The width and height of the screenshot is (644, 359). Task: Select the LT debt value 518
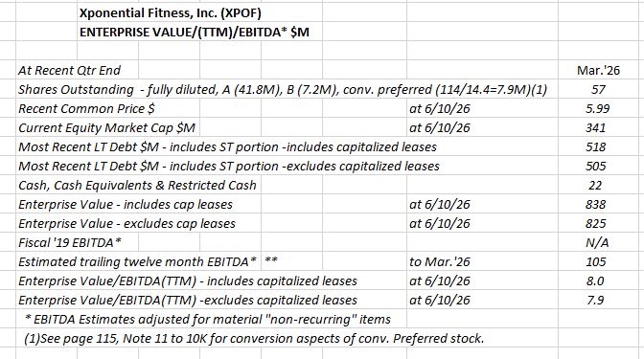click(x=595, y=146)
